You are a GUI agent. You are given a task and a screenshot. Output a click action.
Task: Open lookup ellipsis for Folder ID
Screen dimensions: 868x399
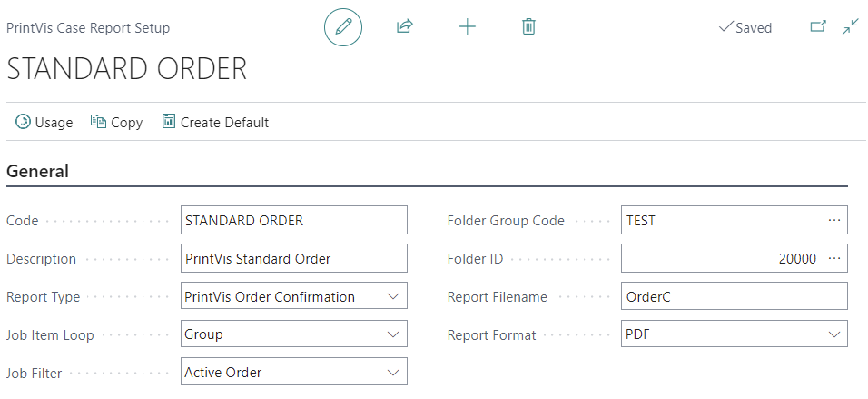[x=833, y=258]
